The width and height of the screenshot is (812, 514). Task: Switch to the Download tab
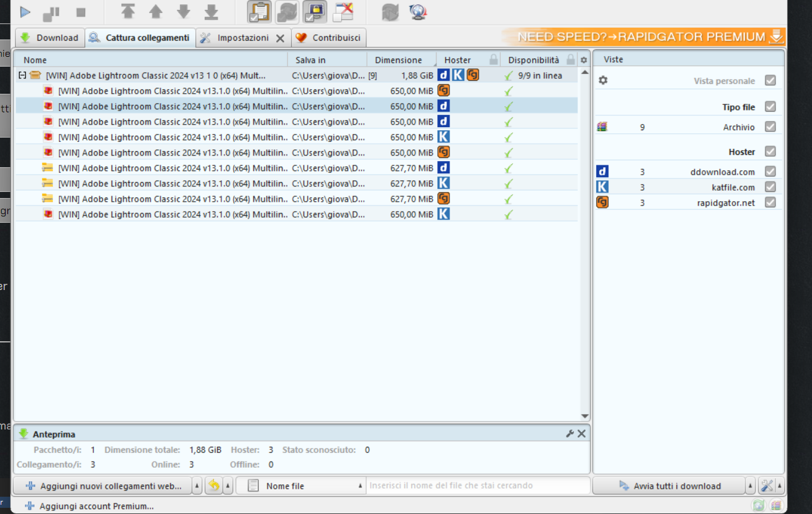tap(49, 38)
